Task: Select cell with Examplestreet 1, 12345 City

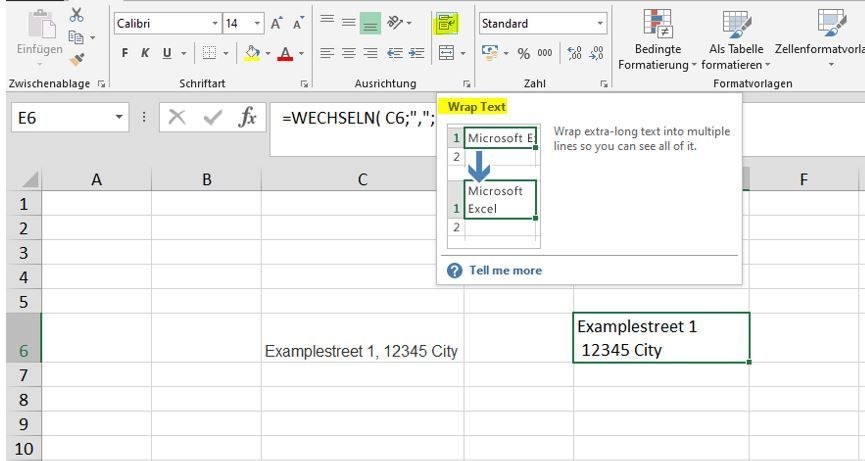Action: point(362,337)
